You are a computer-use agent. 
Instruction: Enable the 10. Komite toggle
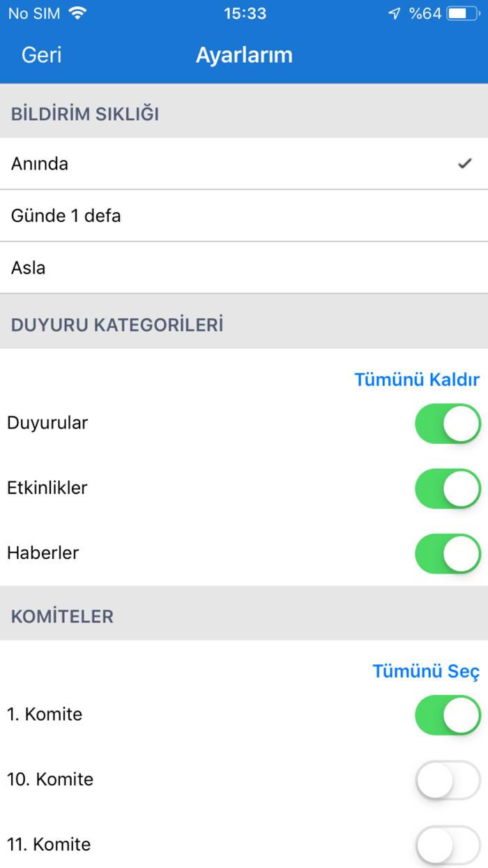pos(447,779)
